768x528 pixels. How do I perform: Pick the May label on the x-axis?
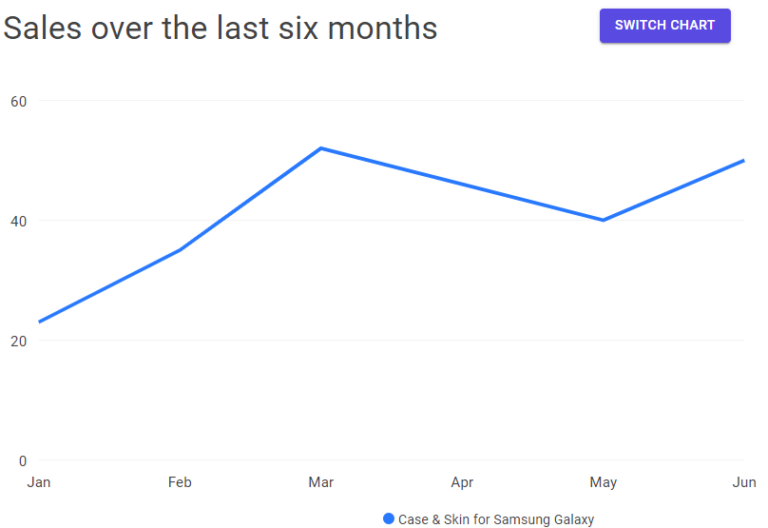(603, 483)
